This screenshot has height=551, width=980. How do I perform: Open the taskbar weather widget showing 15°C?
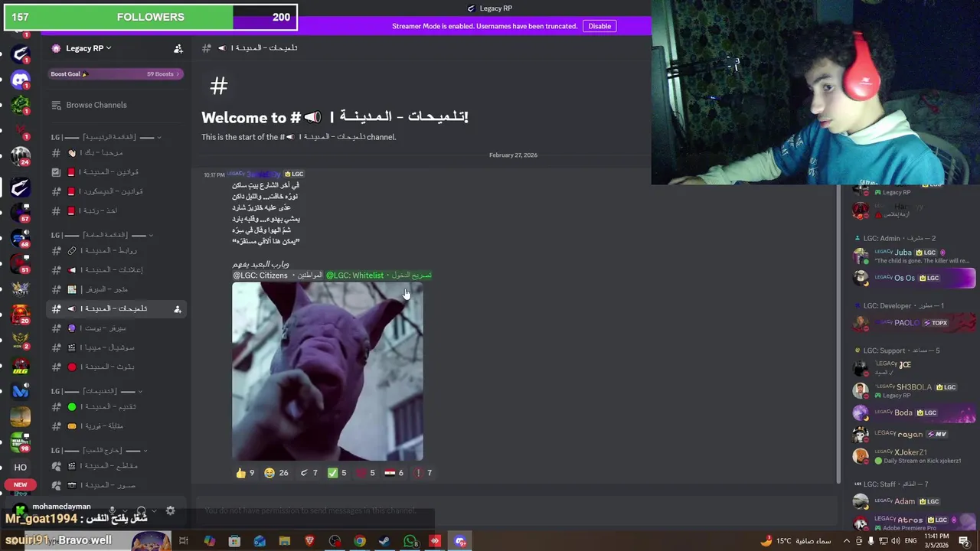coord(796,541)
